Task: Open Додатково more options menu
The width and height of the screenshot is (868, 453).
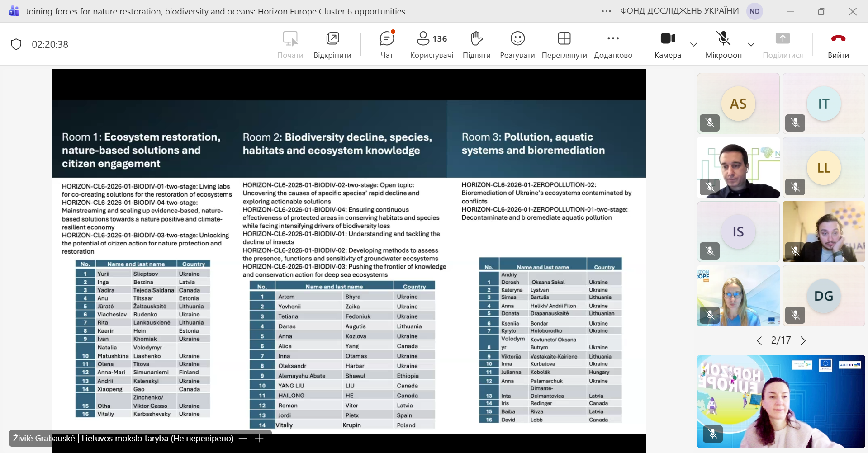Action: point(613,44)
